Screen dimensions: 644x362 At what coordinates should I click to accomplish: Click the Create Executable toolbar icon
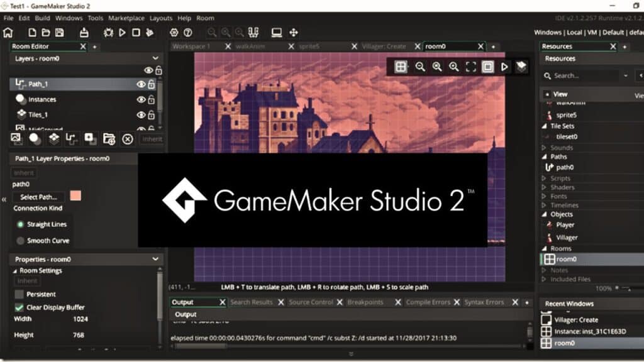click(x=84, y=33)
